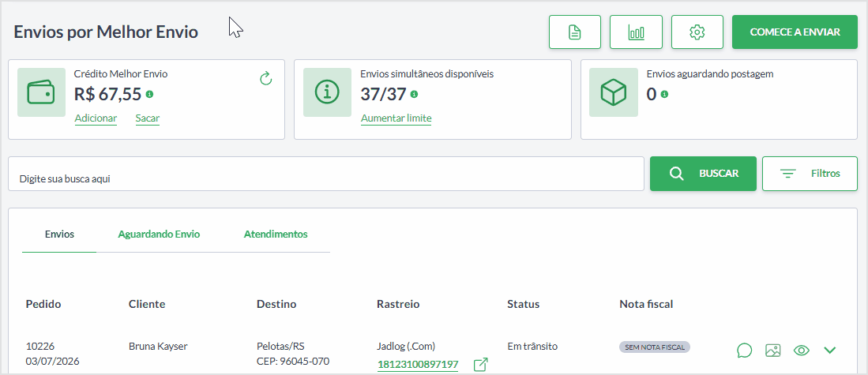Focus the Digite sua busca aqui field

(326, 174)
